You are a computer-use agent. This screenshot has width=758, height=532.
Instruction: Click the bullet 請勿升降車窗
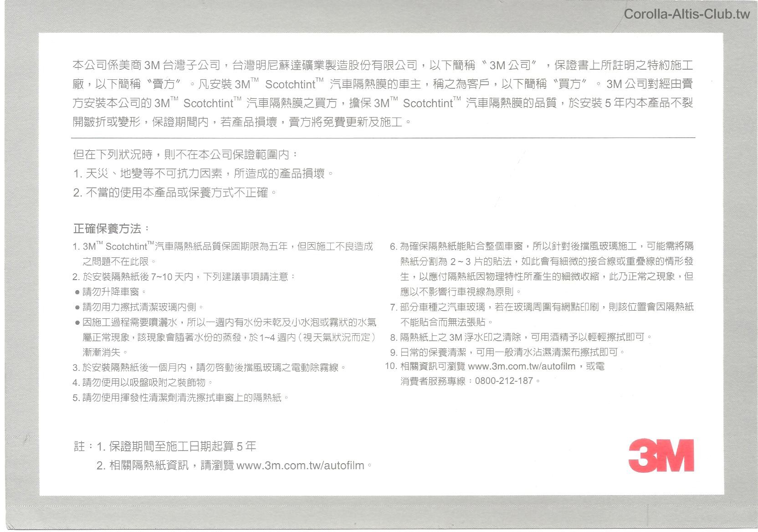tap(111, 292)
